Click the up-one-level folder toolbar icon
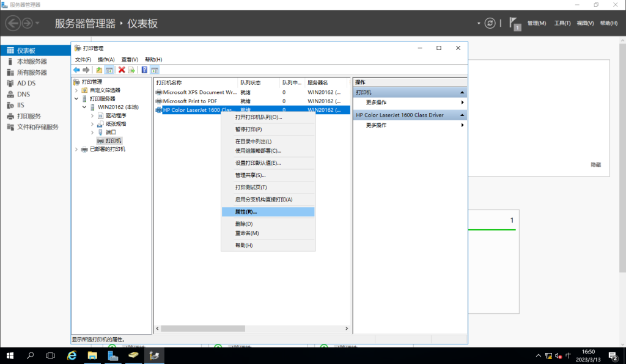 click(99, 70)
